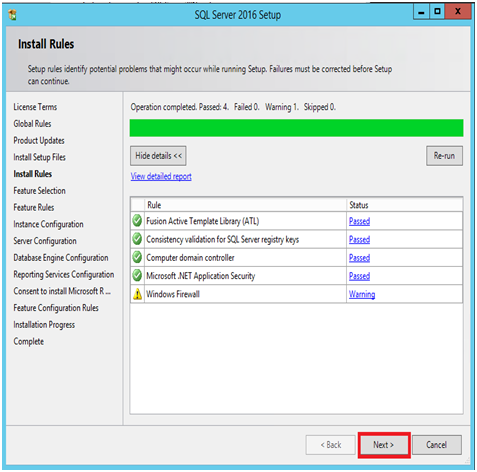Click the green completed progress bar

tap(296, 128)
